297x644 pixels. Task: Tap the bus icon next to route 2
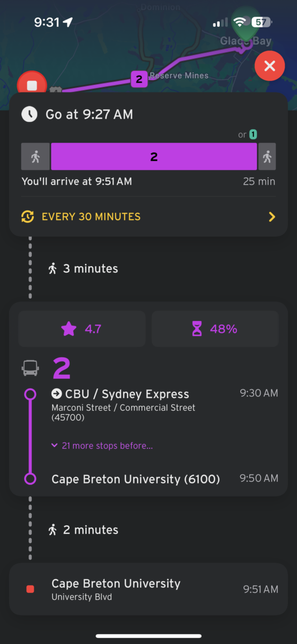coord(31,368)
